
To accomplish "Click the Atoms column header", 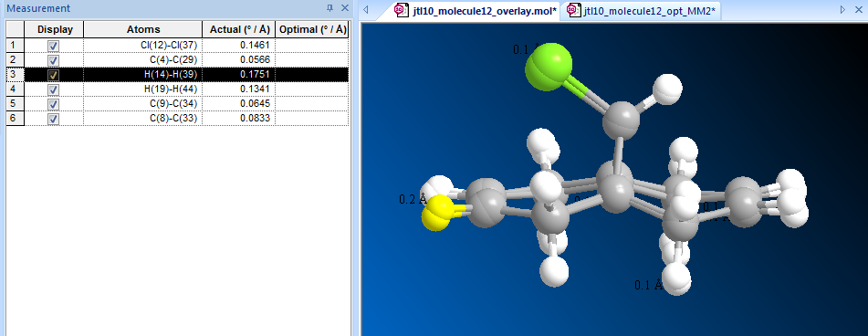I will (142, 30).
